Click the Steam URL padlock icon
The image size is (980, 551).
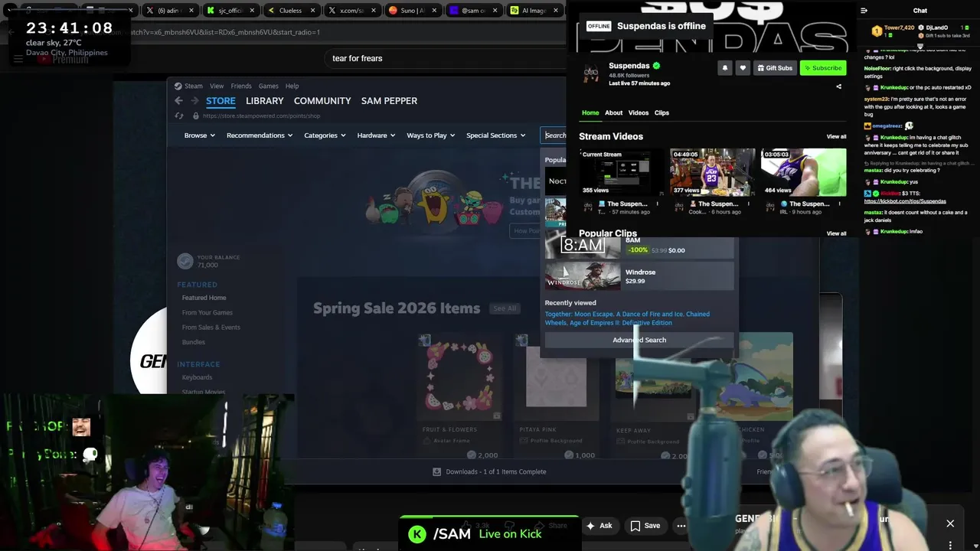point(195,116)
